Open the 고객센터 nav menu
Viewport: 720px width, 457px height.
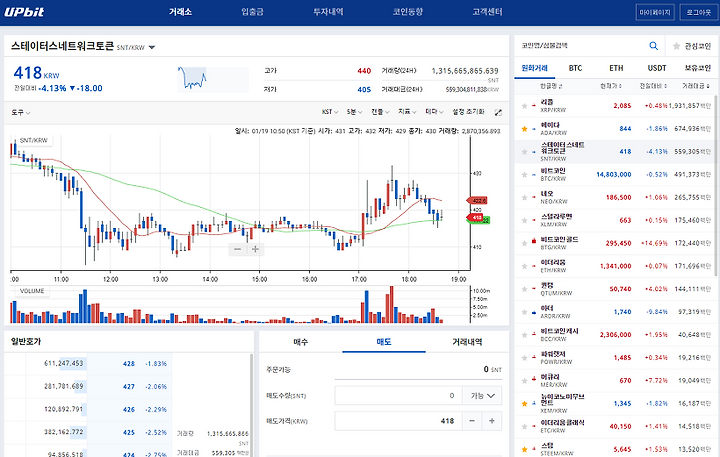(x=487, y=12)
